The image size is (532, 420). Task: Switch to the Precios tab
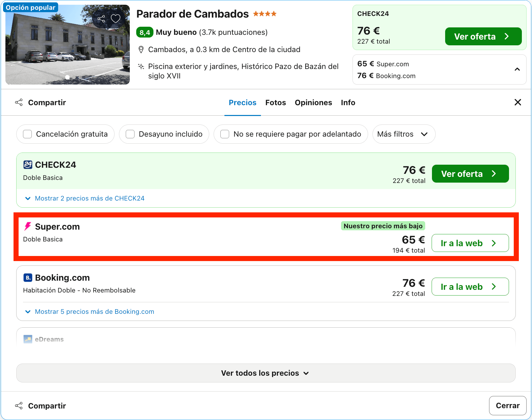click(x=242, y=102)
